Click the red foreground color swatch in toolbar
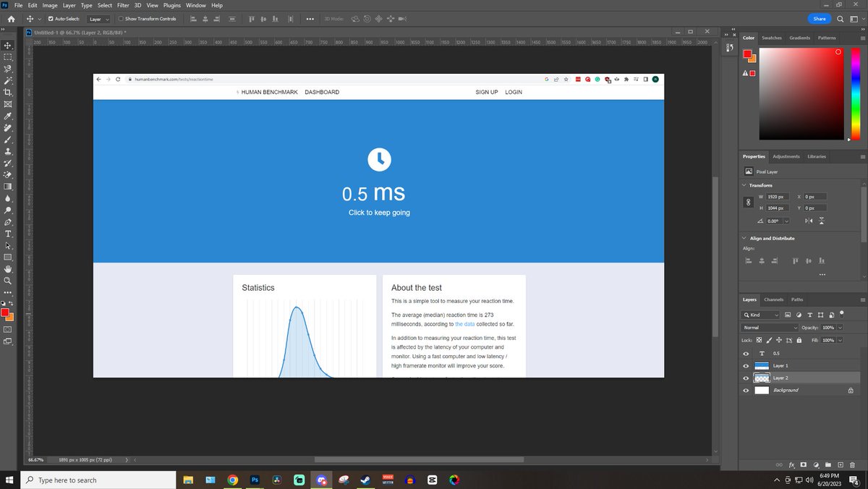 pos(5,312)
